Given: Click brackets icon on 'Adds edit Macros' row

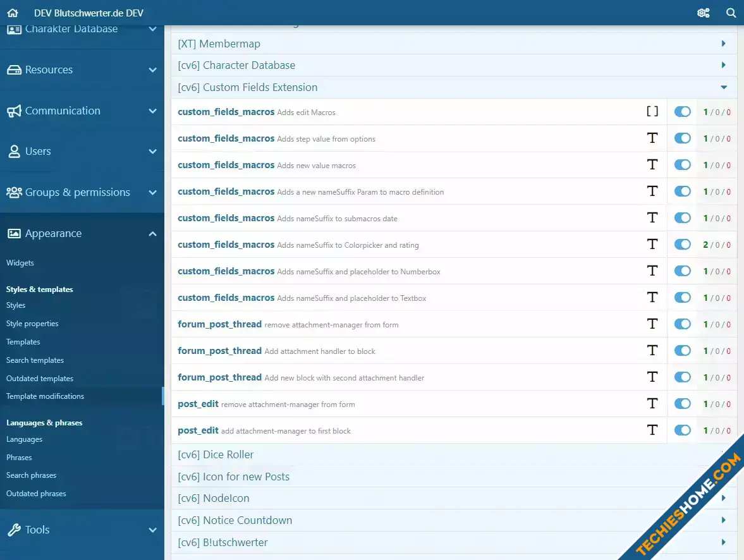Looking at the screenshot, I should (x=652, y=111).
